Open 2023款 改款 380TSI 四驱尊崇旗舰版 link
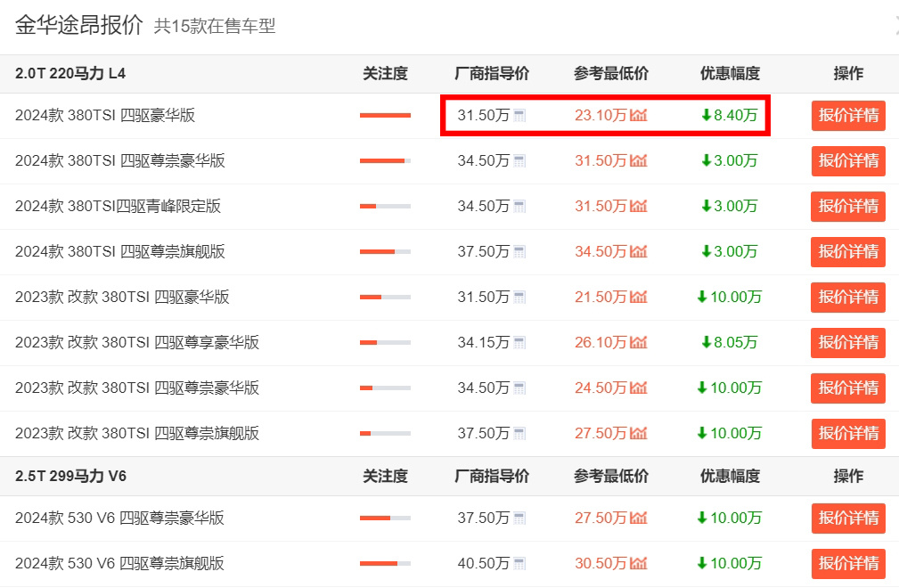The height and width of the screenshot is (588, 899). pos(137,433)
